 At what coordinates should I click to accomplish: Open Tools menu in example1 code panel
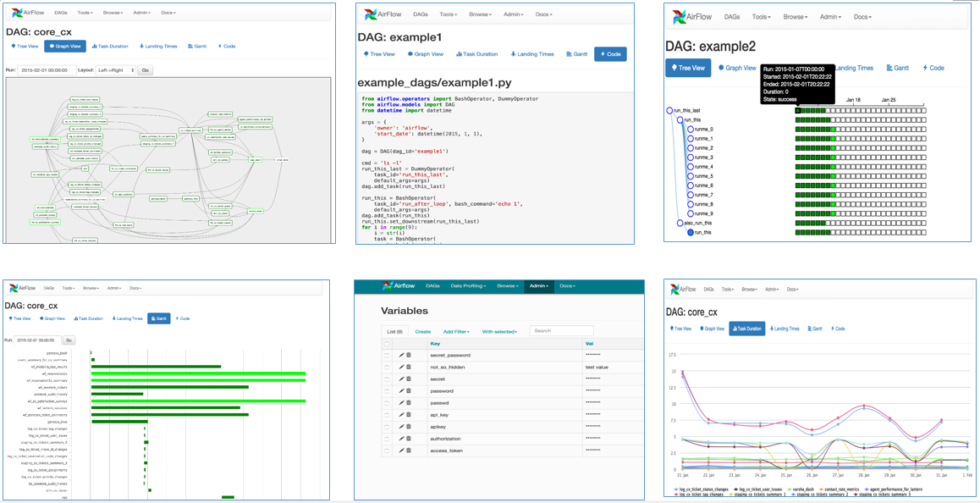(x=448, y=14)
